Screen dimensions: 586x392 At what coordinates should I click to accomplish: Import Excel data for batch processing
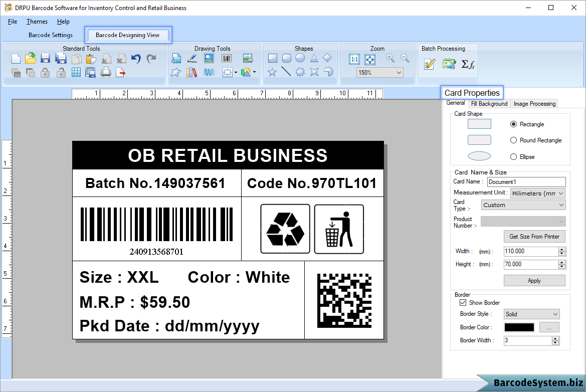click(x=449, y=64)
